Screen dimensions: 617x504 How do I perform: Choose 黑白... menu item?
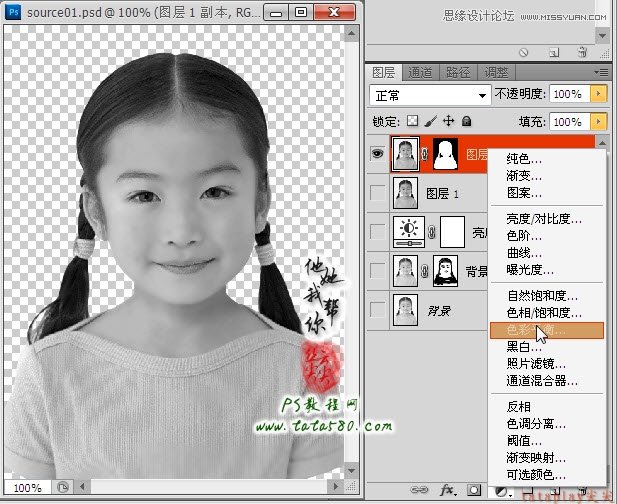coord(547,347)
